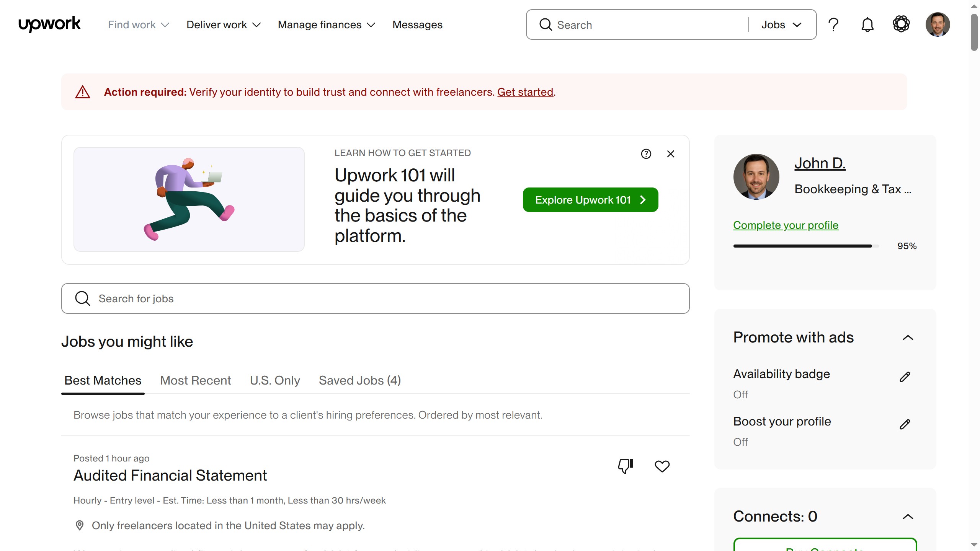Open the help question mark icon in header

833,25
